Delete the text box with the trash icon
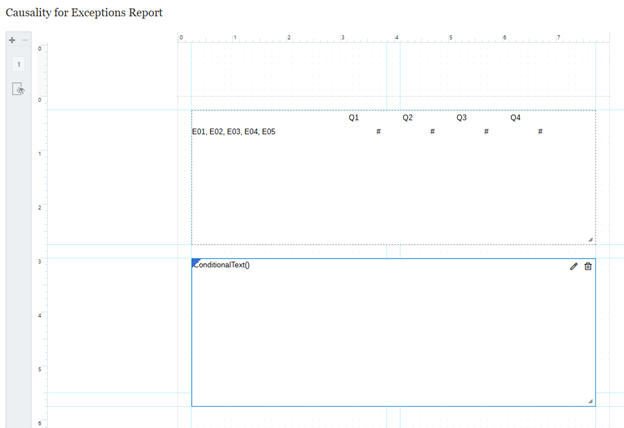Image resolution: width=624 pixels, height=428 pixels. 588,266
